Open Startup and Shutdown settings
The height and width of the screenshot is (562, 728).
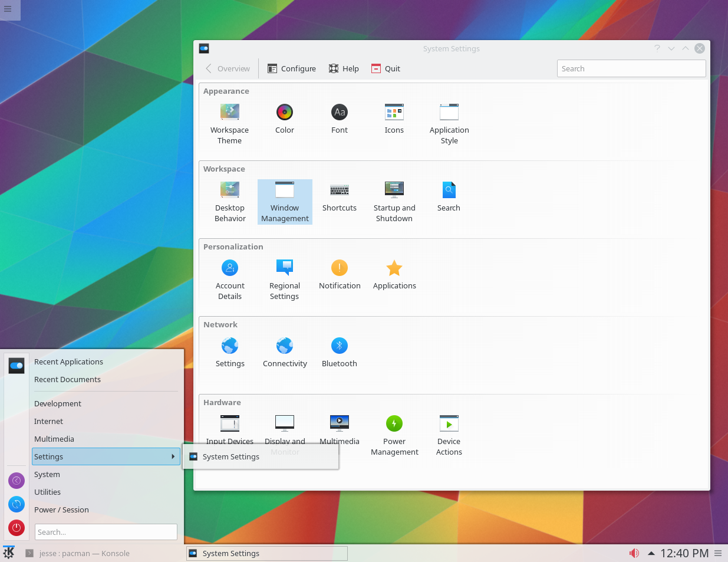coord(394,195)
